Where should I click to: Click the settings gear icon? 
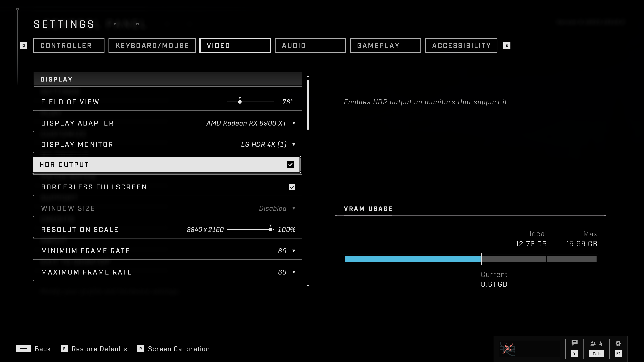[618, 343]
